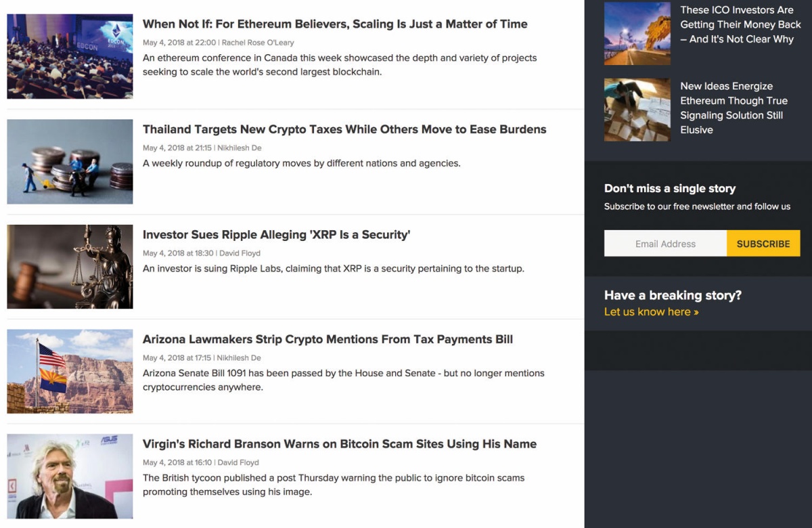The height and width of the screenshot is (528, 812).
Task: Open Richard Branson Bitcoin scam sites headline
Action: click(x=340, y=444)
